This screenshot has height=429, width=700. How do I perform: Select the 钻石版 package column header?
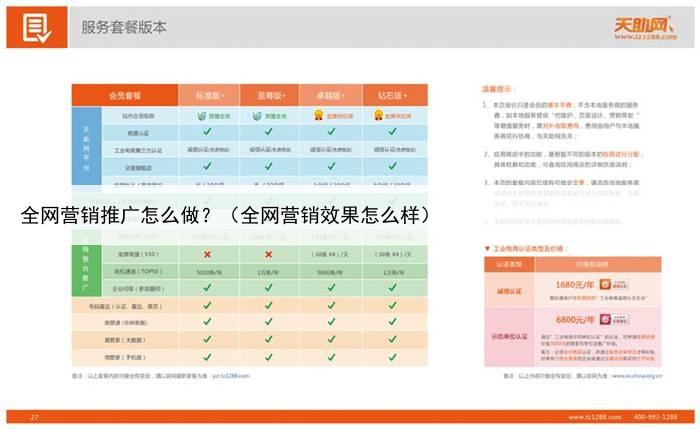point(396,95)
